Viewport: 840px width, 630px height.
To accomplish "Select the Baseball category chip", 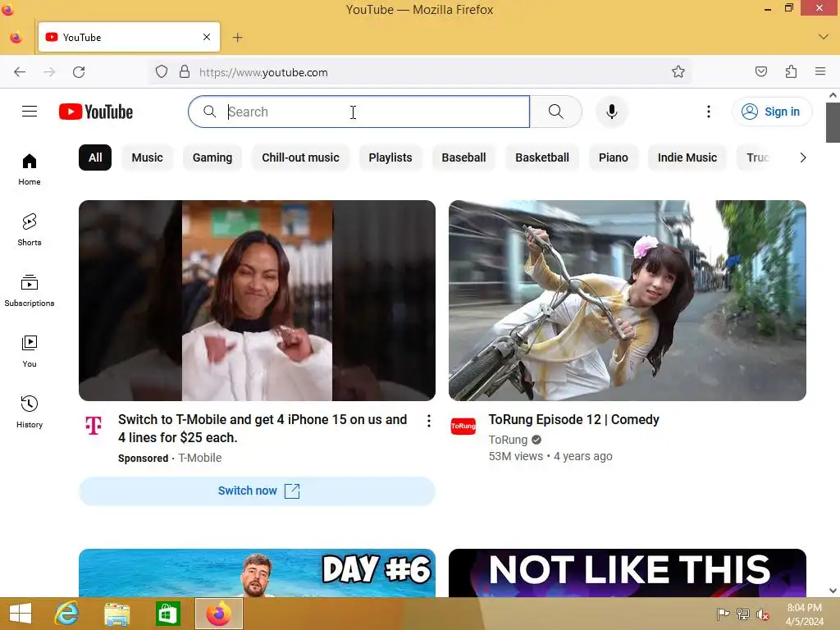I will tap(464, 157).
